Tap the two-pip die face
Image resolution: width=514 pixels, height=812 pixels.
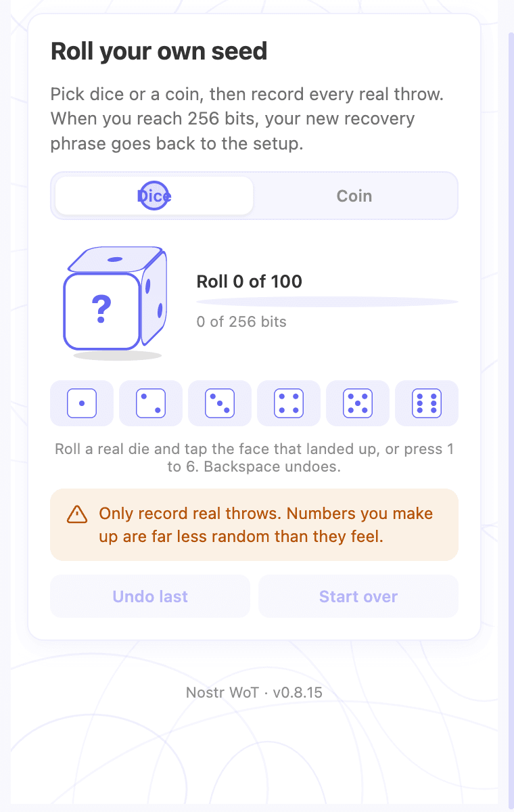[151, 403]
